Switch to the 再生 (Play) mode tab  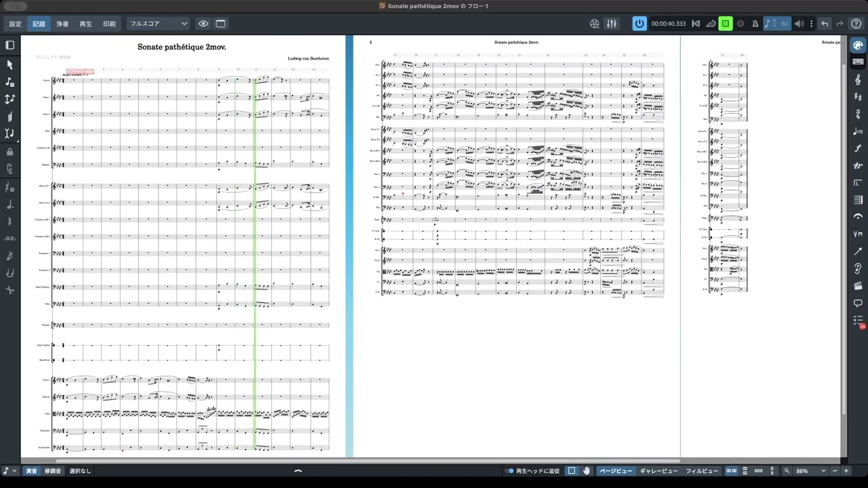point(85,24)
